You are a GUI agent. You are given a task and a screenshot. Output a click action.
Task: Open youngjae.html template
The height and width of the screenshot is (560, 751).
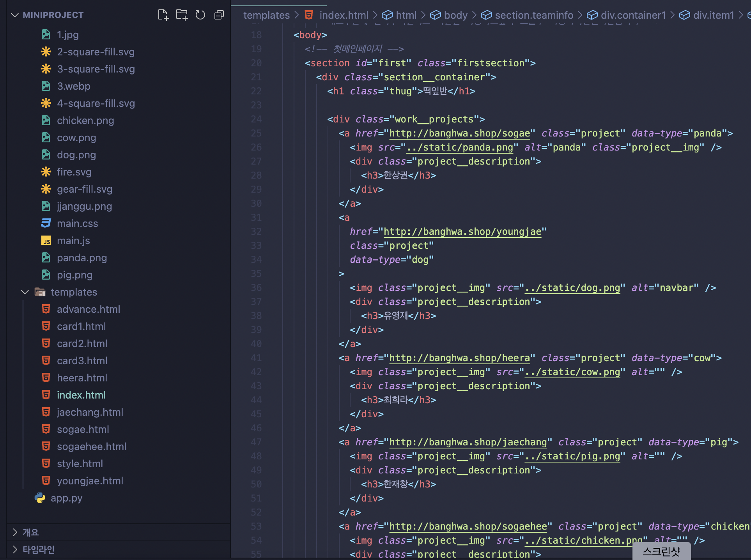point(90,481)
